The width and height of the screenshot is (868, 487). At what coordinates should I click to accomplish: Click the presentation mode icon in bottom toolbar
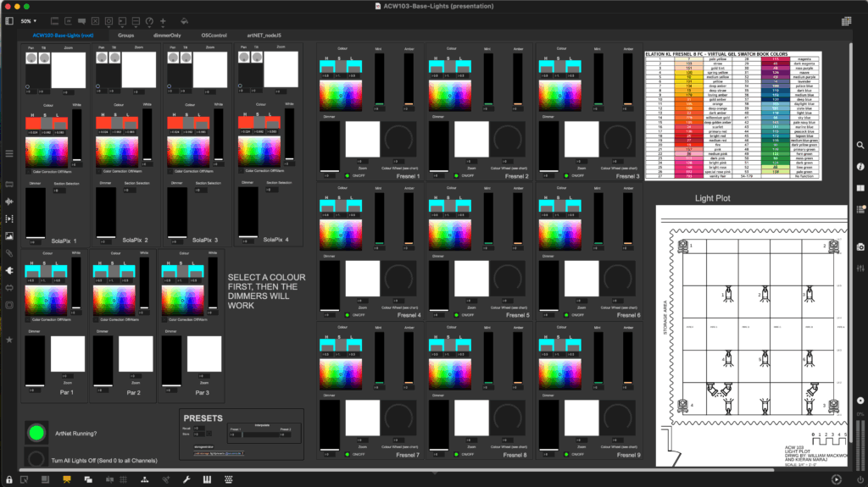[67, 479]
